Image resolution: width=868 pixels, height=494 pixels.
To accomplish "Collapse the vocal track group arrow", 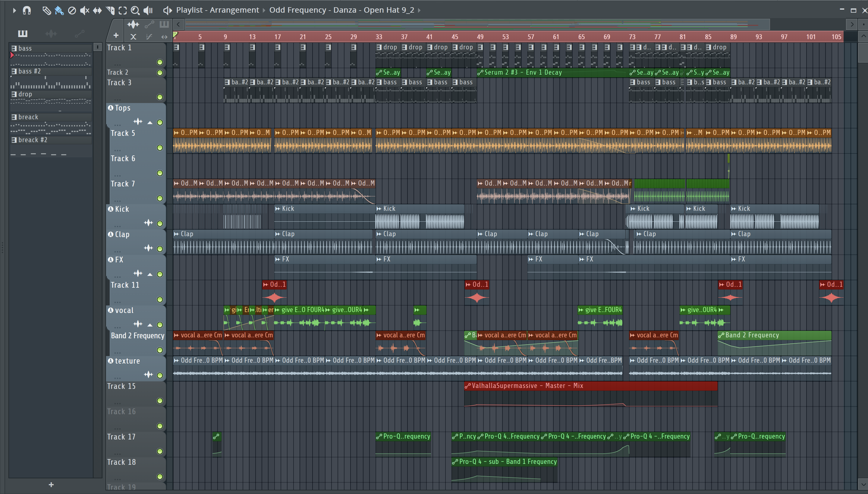I will pos(150,325).
